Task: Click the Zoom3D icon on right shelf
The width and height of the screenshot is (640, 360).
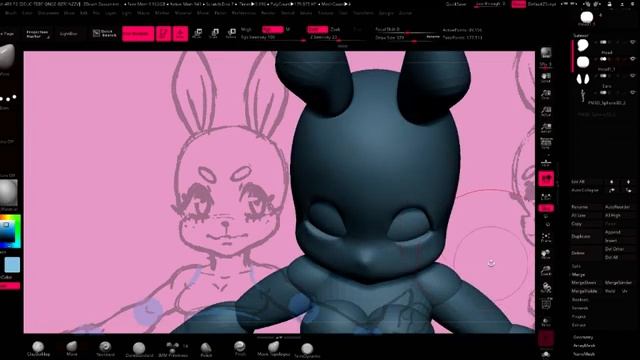Action: tap(546, 271)
